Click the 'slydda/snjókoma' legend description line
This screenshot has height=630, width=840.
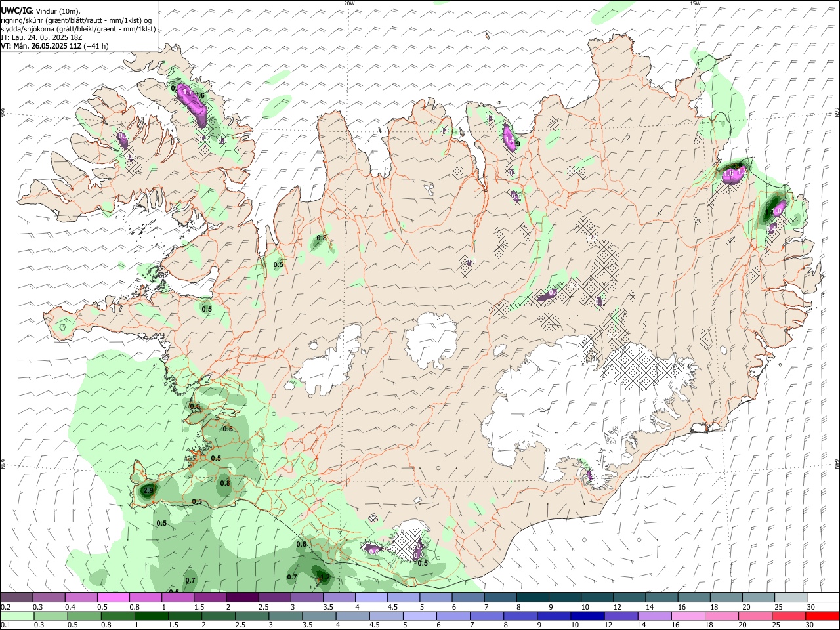[78, 29]
